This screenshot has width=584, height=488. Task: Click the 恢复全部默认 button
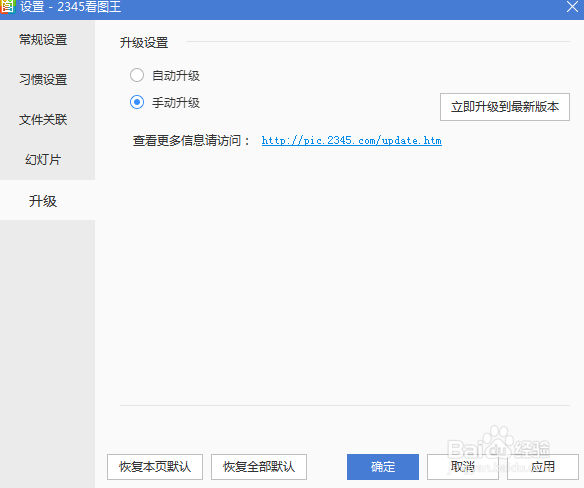[x=259, y=467]
